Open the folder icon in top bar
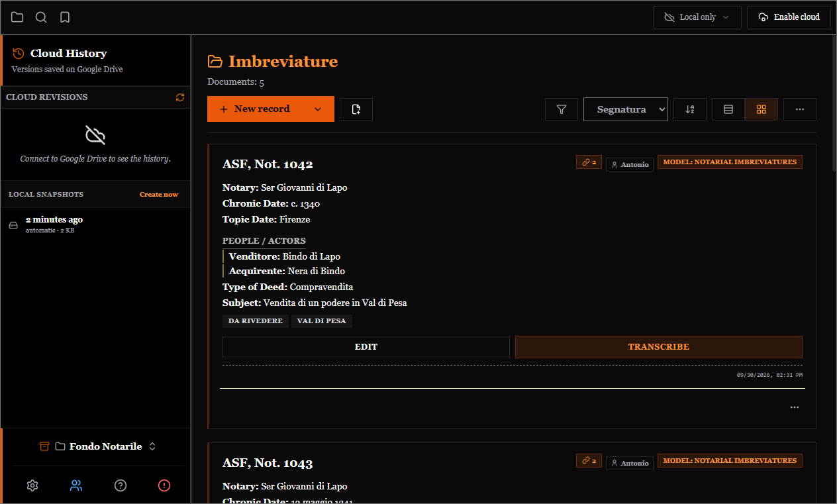This screenshot has width=837, height=504. [x=17, y=17]
